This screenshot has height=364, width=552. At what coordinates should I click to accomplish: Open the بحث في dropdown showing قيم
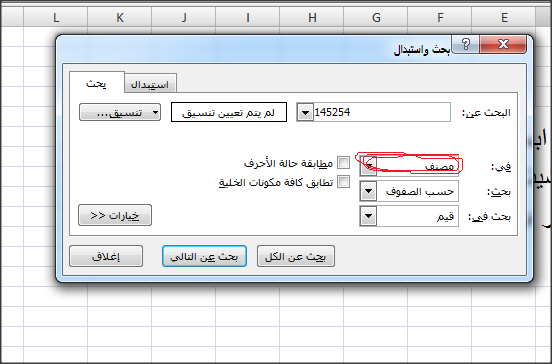coord(409,216)
